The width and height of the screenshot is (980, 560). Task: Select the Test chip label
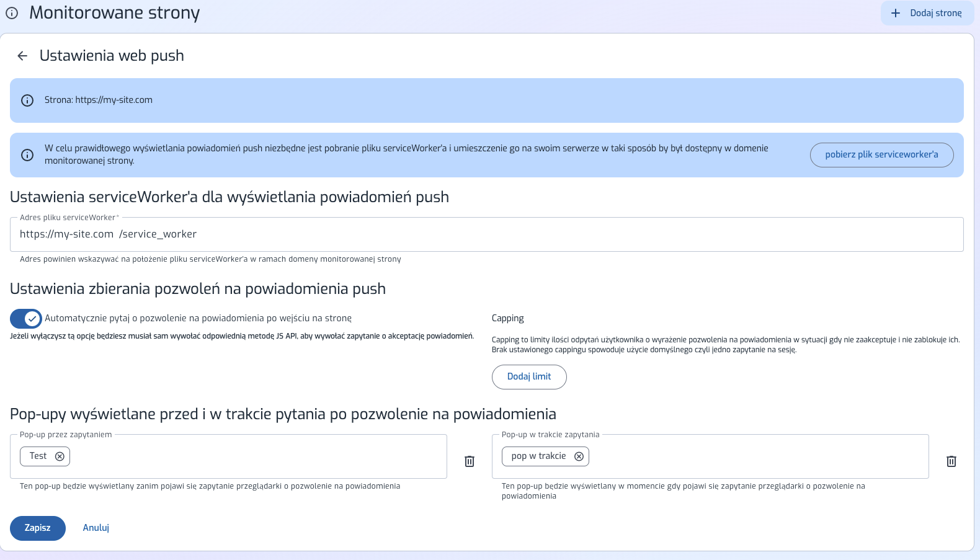(x=38, y=456)
